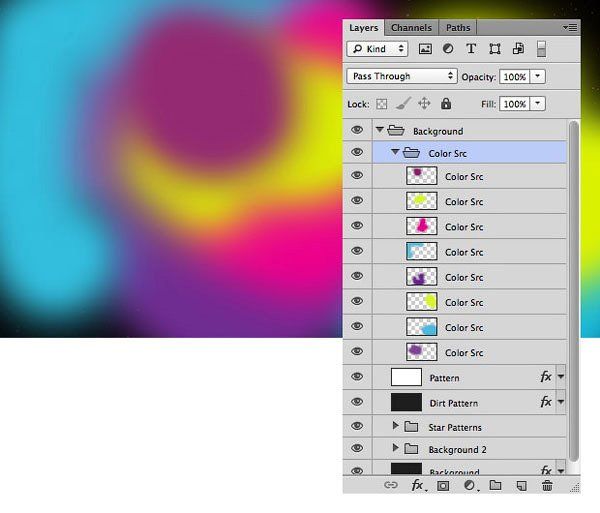Hide the Dirt Pattern layer visibility
600x513 pixels.
[357, 402]
